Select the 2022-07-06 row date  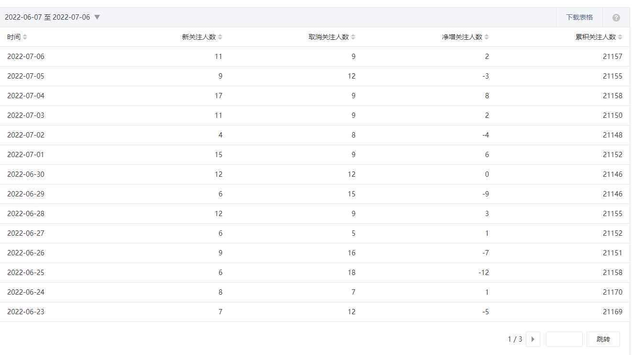point(26,57)
